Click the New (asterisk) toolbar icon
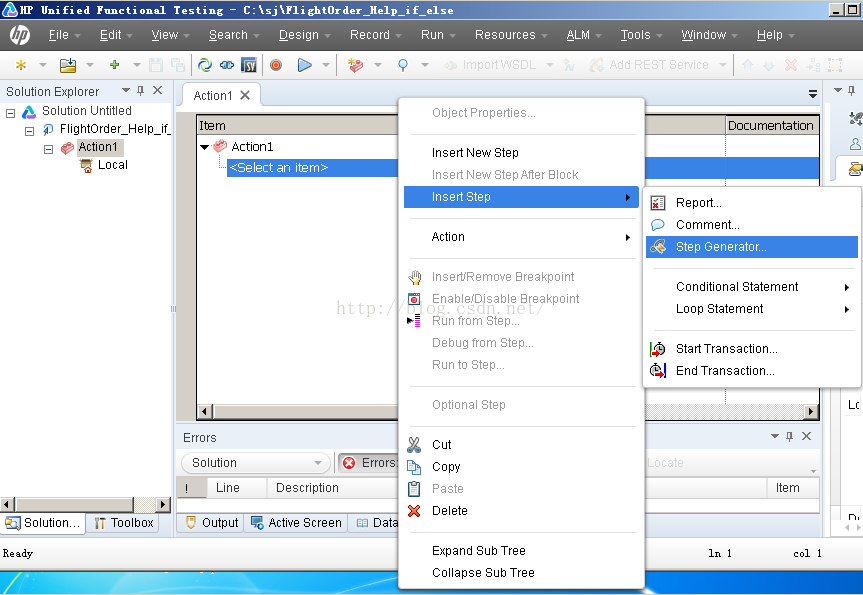Image resolution: width=863 pixels, height=595 pixels. click(x=21, y=65)
